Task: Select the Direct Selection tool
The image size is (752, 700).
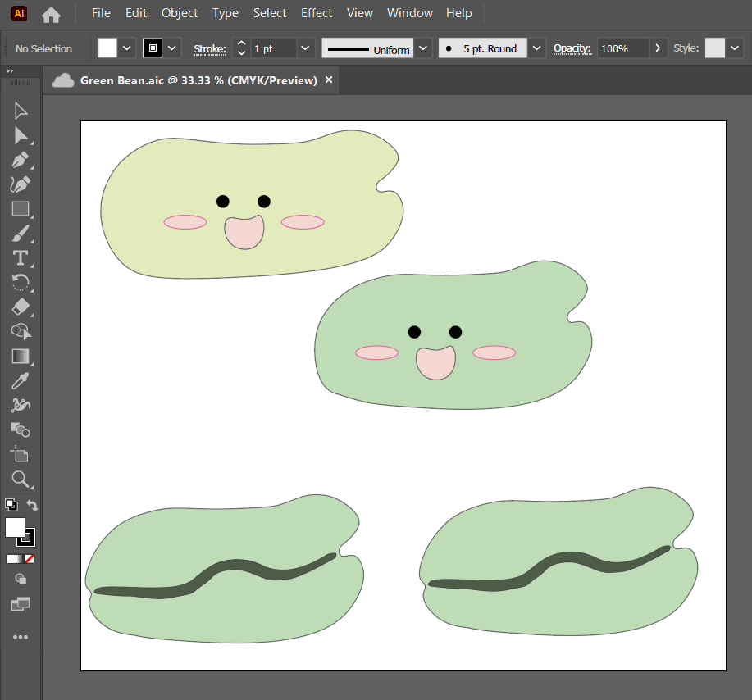Action: coord(21,136)
